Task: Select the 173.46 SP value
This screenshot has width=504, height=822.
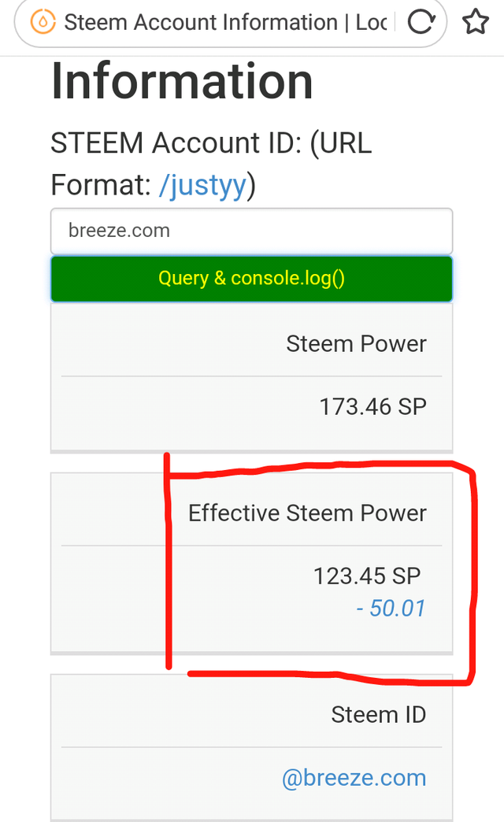Action: tap(372, 407)
